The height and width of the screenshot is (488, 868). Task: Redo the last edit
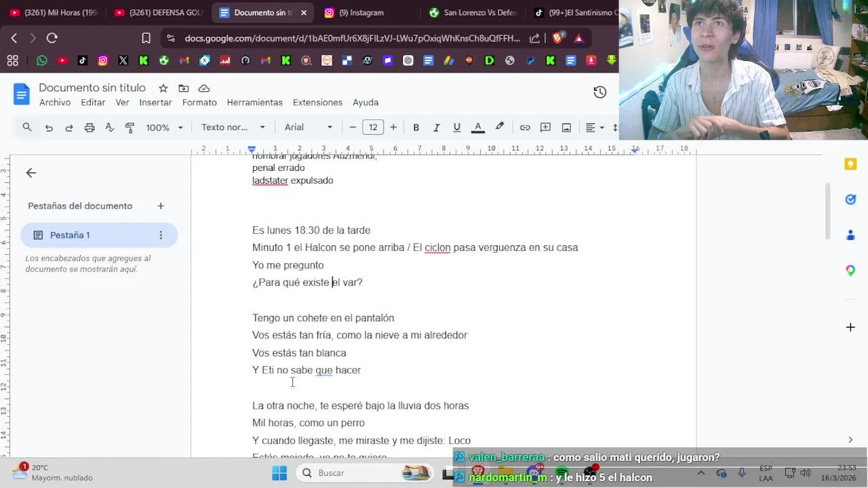[x=69, y=127]
